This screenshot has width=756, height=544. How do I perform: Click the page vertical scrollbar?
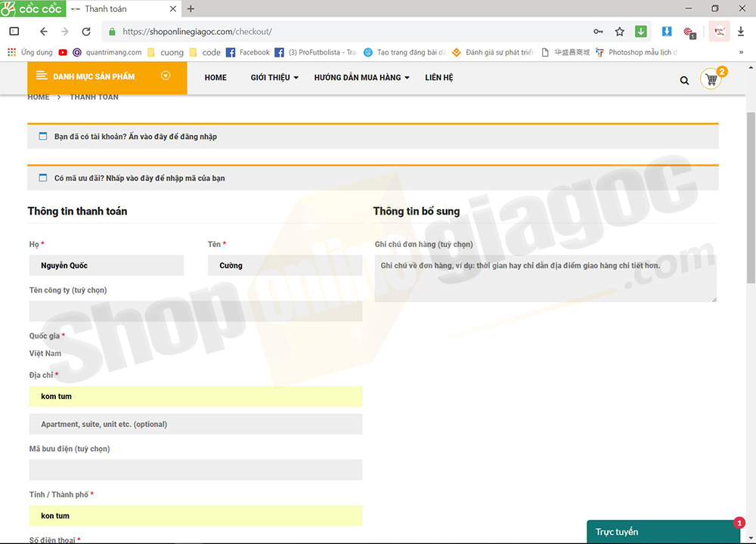point(750,196)
